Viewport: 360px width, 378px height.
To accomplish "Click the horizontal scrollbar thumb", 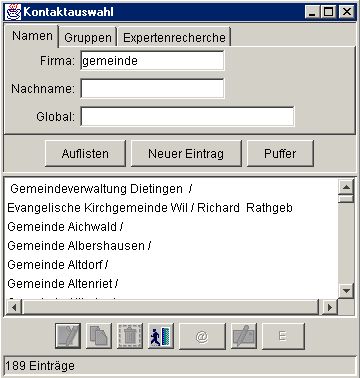I will pos(170,307).
